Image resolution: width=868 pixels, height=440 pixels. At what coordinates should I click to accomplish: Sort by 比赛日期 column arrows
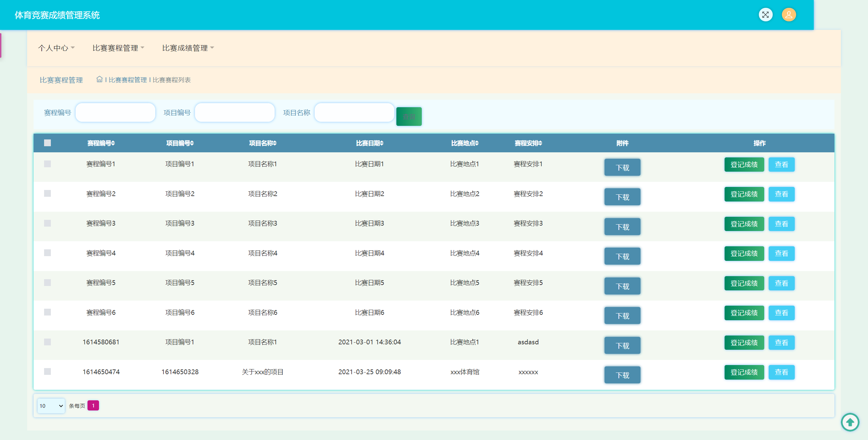(x=382, y=143)
